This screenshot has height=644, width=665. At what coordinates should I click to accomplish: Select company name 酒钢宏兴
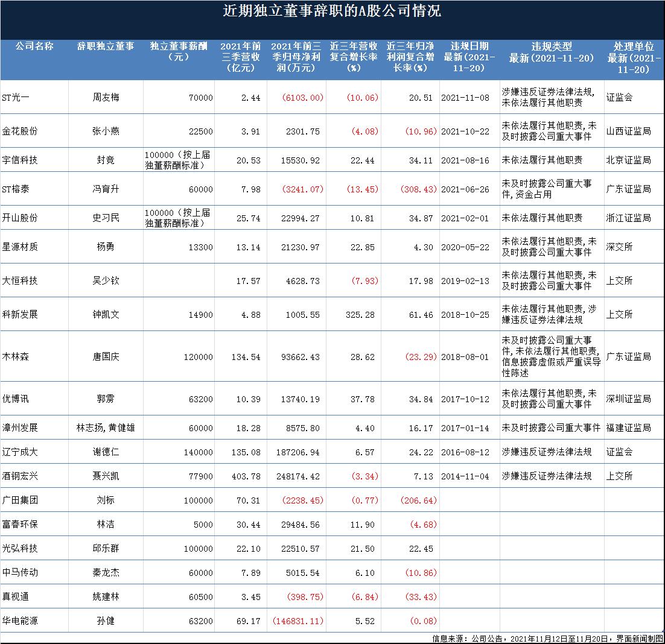click(20, 476)
